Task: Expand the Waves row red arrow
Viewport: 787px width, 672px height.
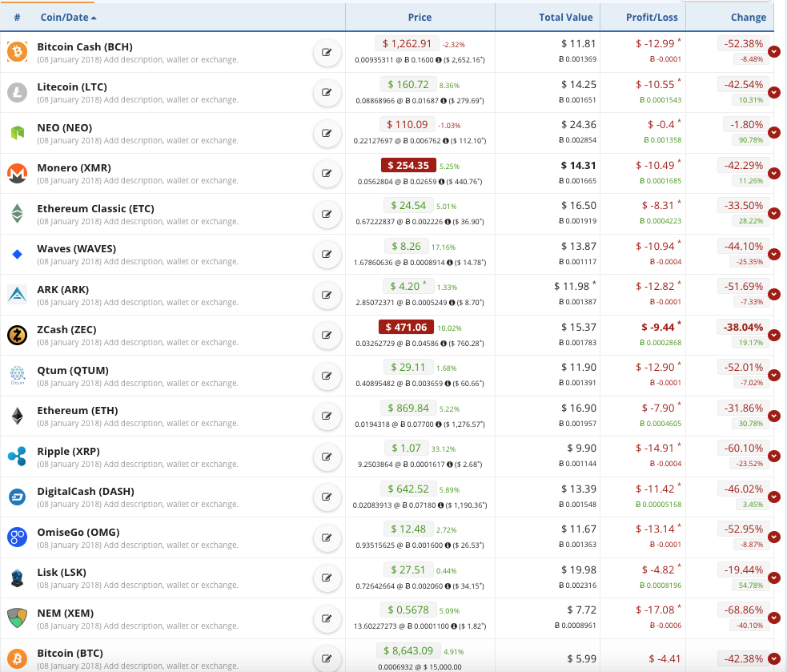Action: tap(774, 254)
